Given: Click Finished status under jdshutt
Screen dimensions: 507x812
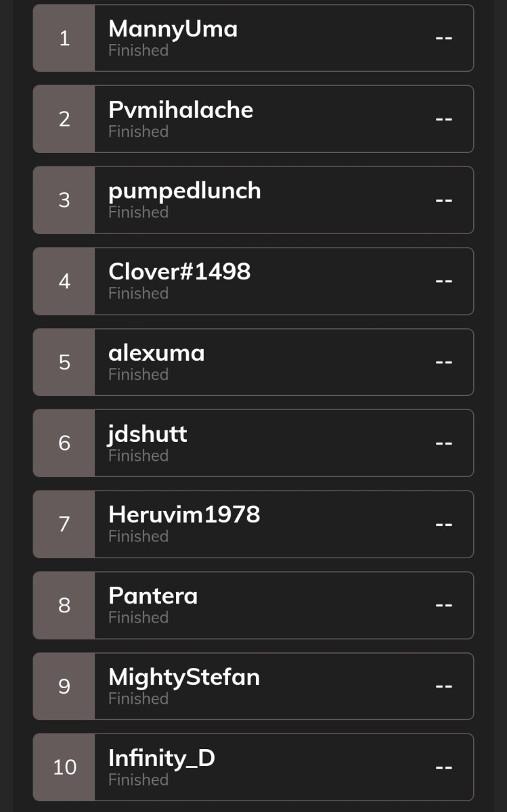Looking at the screenshot, I should (x=138, y=455).
